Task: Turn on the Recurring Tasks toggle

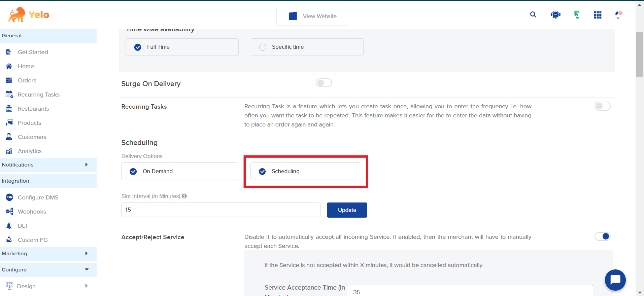Action: click(x=602, y=106)
